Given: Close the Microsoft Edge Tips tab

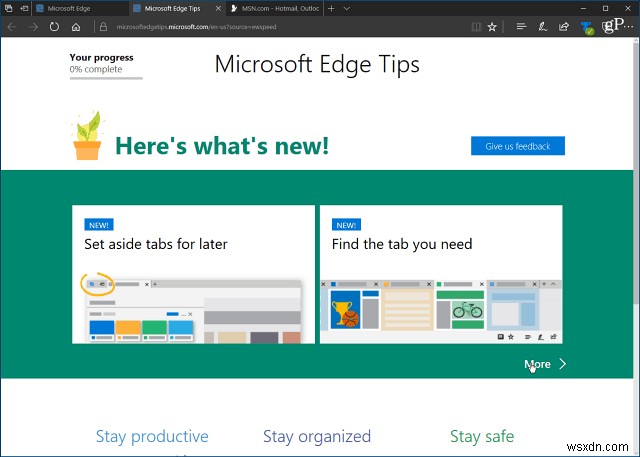Looking at the screenshot, I should 218,8.
